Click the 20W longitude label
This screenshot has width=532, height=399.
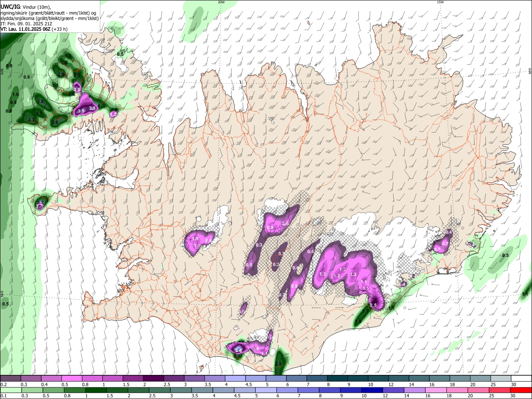[x=221, y=2]
